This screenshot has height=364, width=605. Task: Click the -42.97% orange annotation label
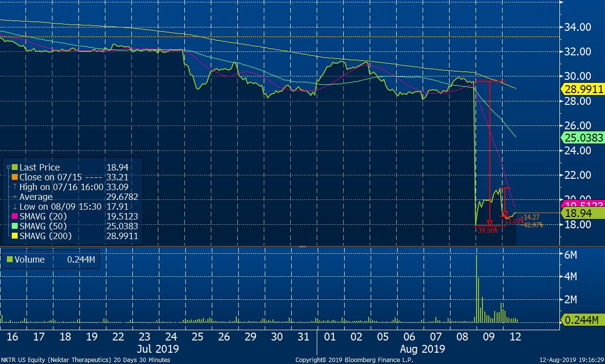click(x=532, y=225)
